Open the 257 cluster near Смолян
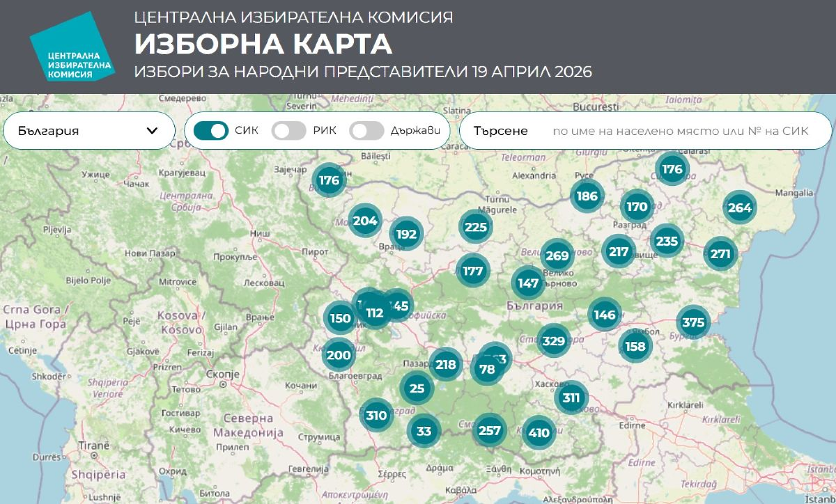836x504 pixels. pyautogui.click(x=490, y=430)
